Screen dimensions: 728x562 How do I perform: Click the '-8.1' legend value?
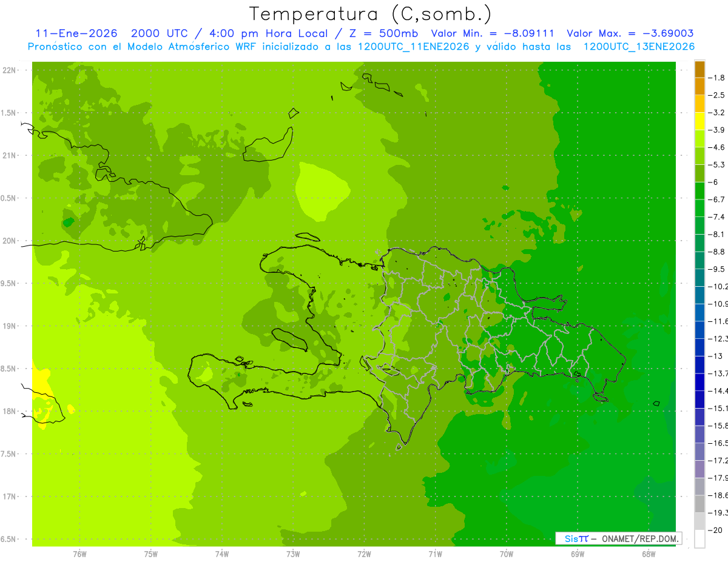(718, 234)
